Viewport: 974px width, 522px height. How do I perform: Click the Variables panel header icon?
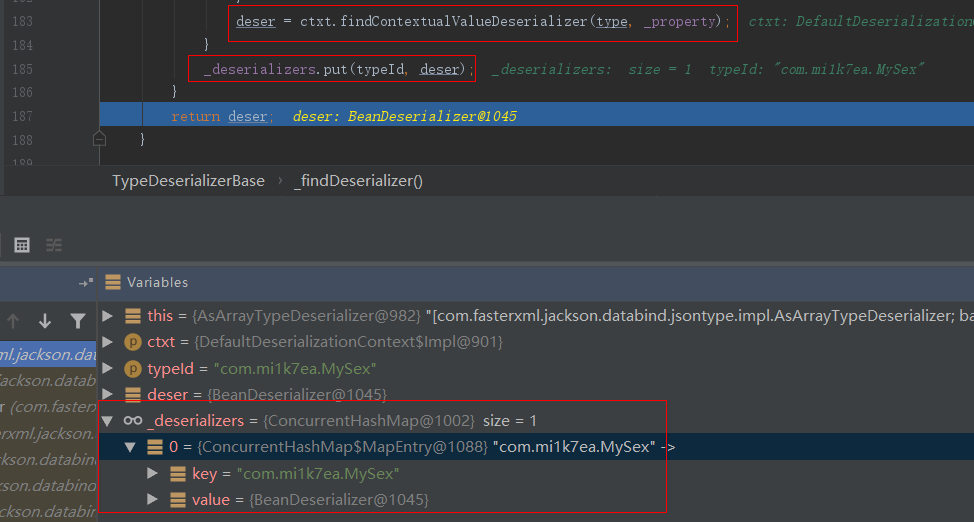(113, 283)
